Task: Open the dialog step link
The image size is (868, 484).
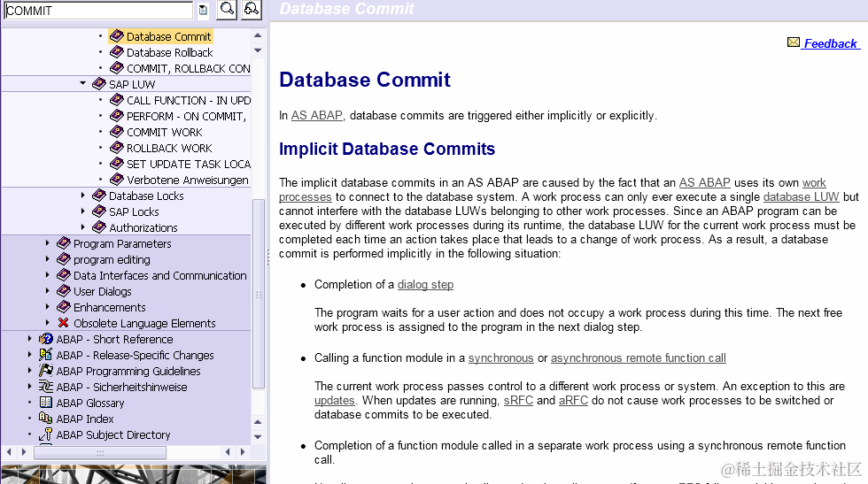Action: [425, 284]
